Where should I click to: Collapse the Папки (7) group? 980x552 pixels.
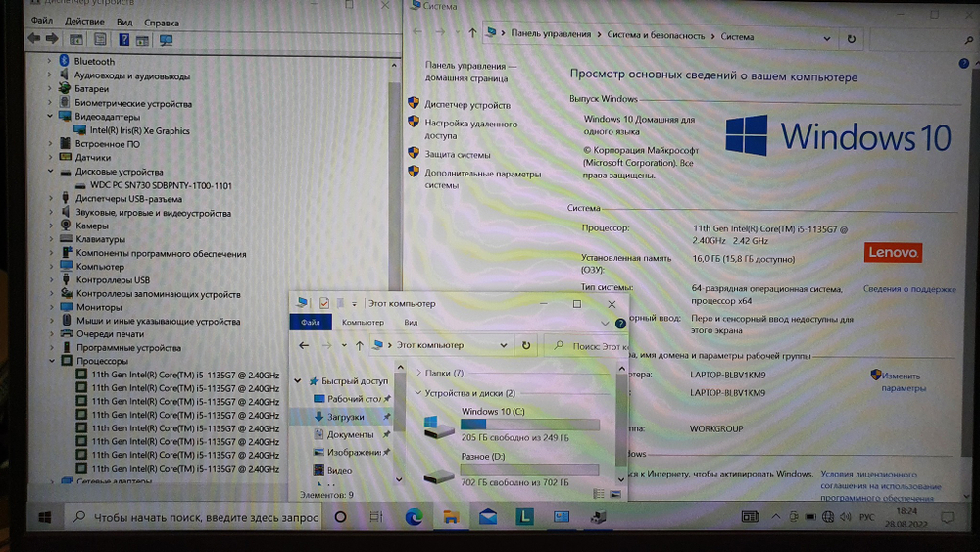(418, 373)
